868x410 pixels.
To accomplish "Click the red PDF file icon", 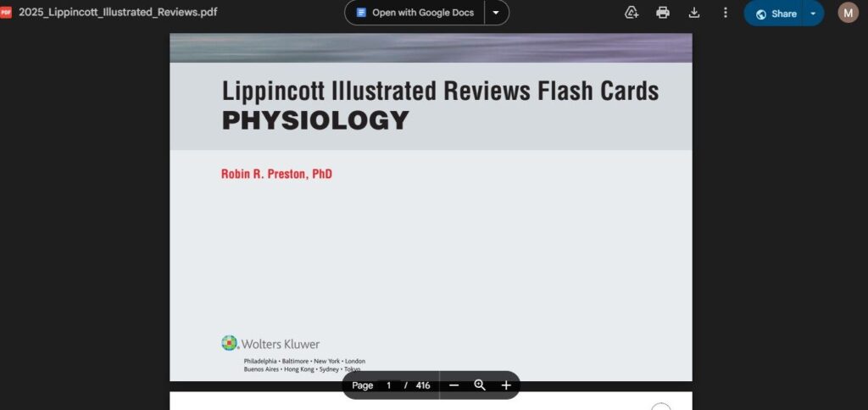I will coord(6,12).
